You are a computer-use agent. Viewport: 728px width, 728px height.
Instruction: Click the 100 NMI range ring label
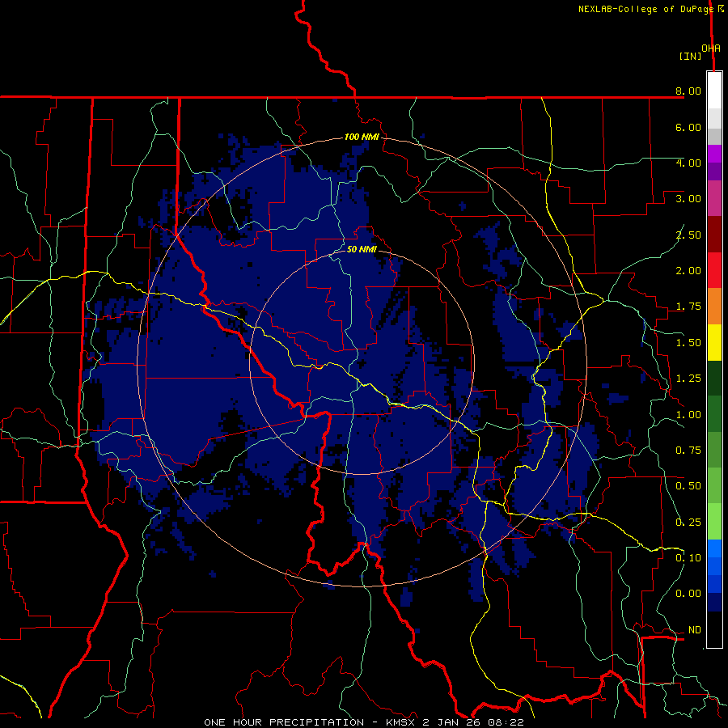click(x=362, y=137)
